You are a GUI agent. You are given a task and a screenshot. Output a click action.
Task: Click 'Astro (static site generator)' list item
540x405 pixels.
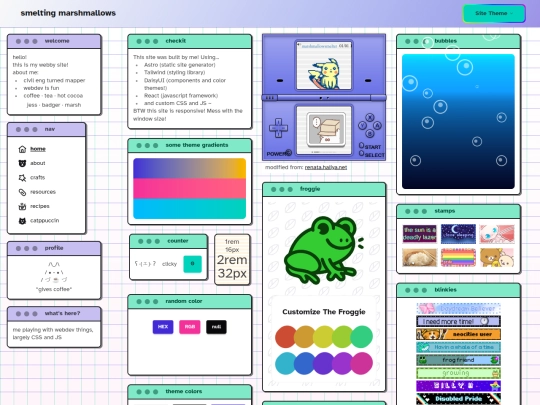point(179,65)
